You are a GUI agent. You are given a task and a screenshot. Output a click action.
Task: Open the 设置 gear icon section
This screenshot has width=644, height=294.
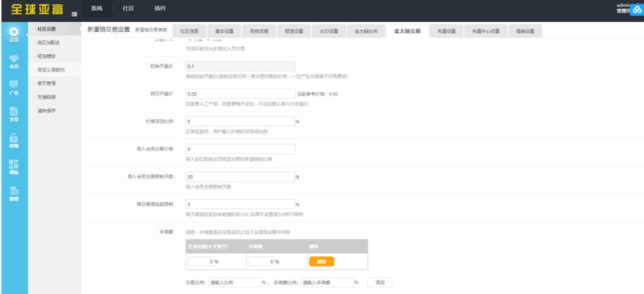[14, 35]
